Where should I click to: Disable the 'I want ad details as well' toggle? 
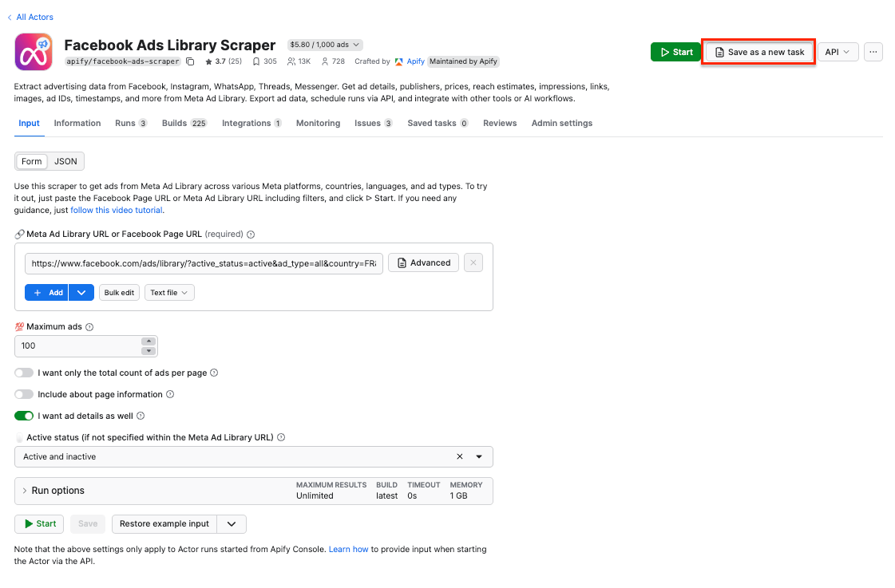[x=23, y=415]
